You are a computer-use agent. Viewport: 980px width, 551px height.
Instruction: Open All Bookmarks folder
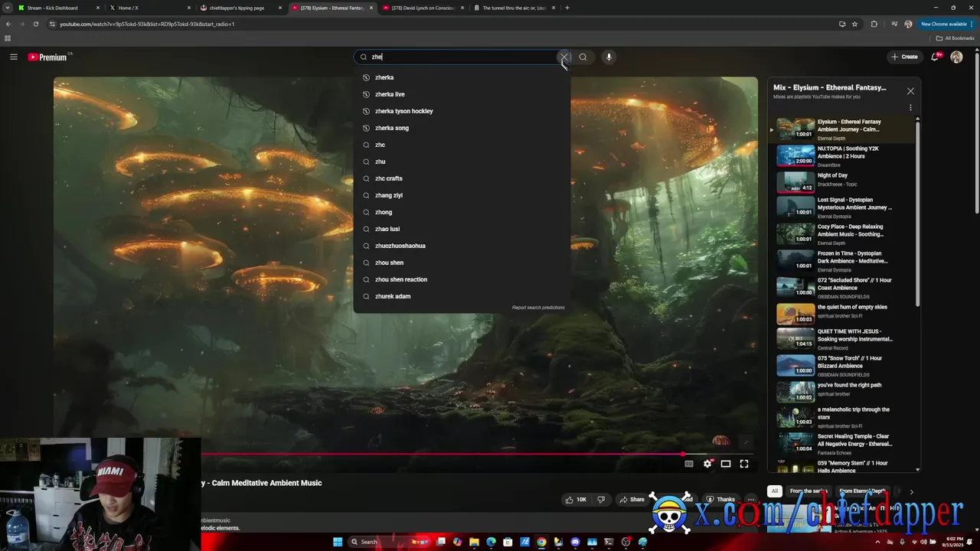coord(954,38)
